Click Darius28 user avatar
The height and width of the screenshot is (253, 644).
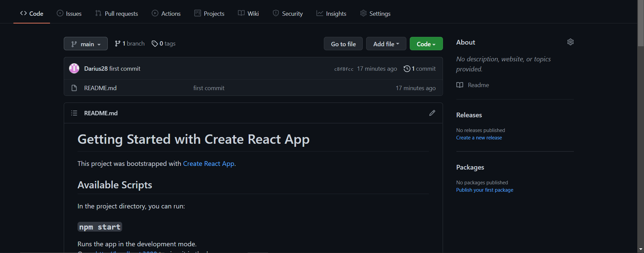74,68
